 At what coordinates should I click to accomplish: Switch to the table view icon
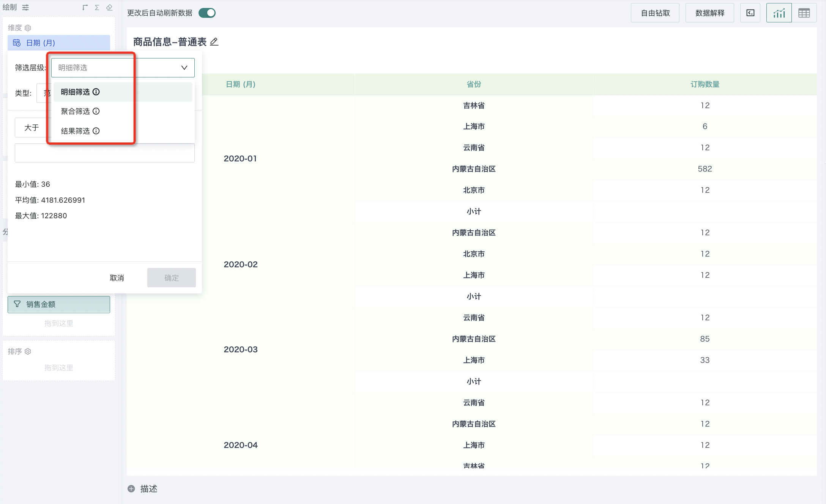[x=804, y=13]
